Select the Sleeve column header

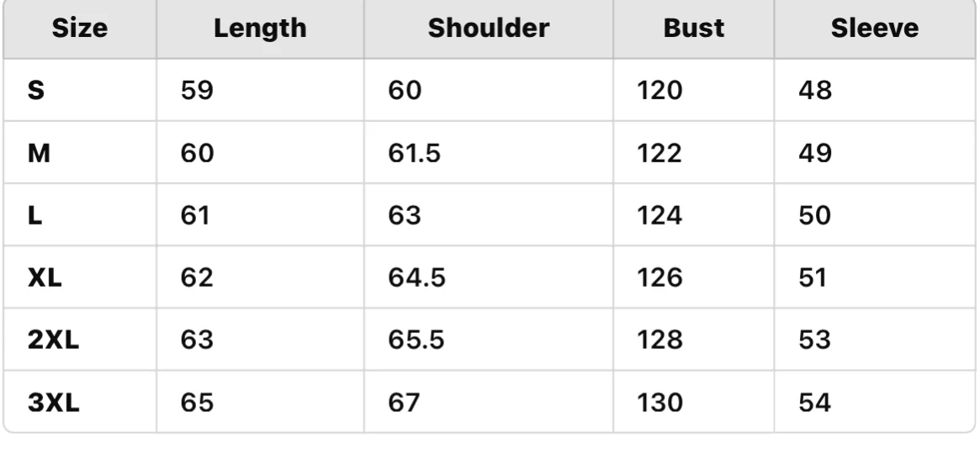(874, 29)
